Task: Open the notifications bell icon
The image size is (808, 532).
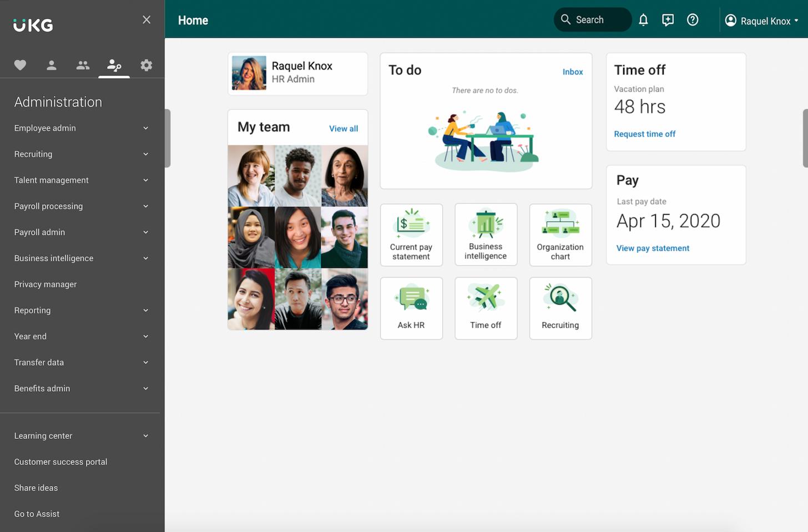Action: point(643,19)
